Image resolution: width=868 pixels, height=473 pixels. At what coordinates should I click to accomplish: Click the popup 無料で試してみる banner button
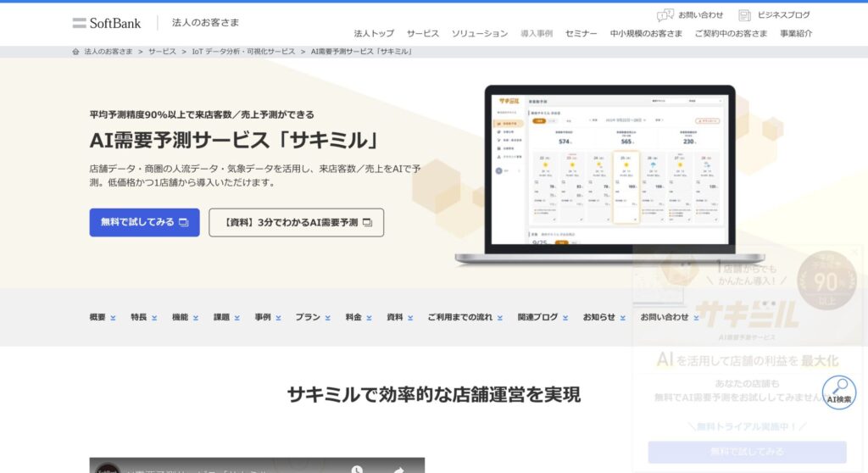tap(747, 452)
